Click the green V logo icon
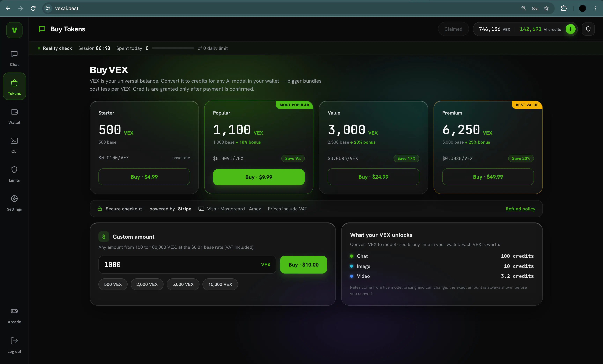Screen dimensions: 603x364 tap(14, 30)
